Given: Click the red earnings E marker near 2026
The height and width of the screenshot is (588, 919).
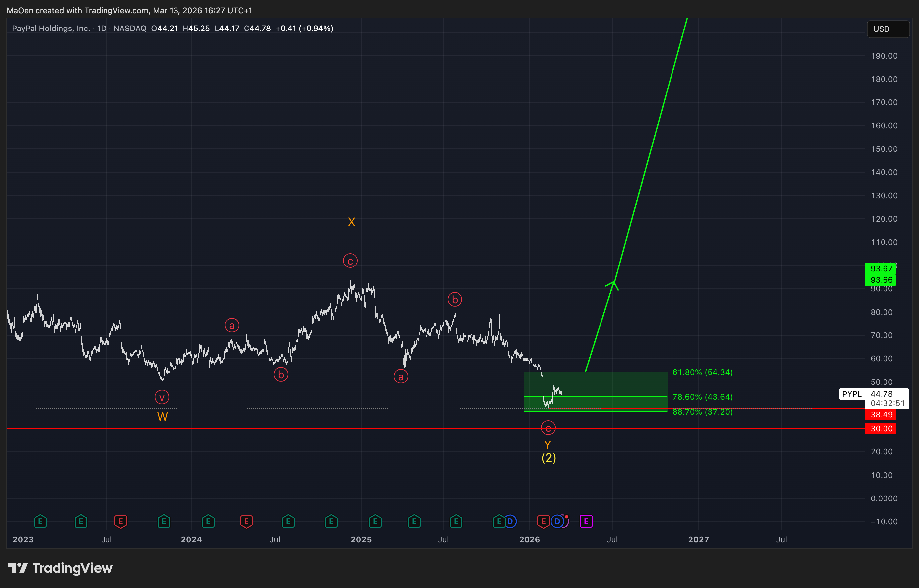Looking at the screenshot, I should 543,521.
